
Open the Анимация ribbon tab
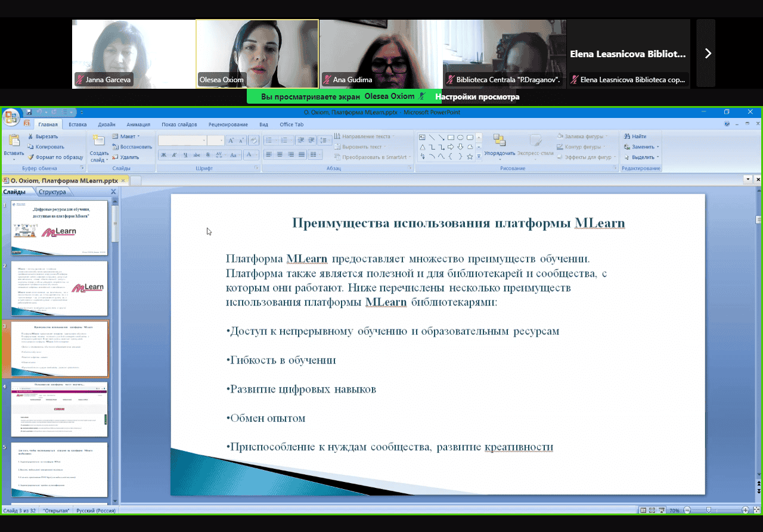[x=138, y=125]
